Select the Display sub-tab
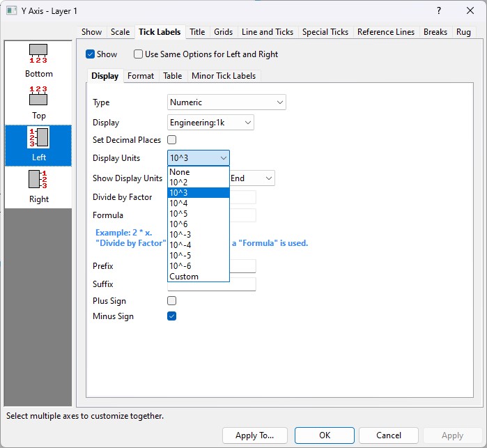Image resolution: width=487 pixels, height=448 pixels. 105,76
